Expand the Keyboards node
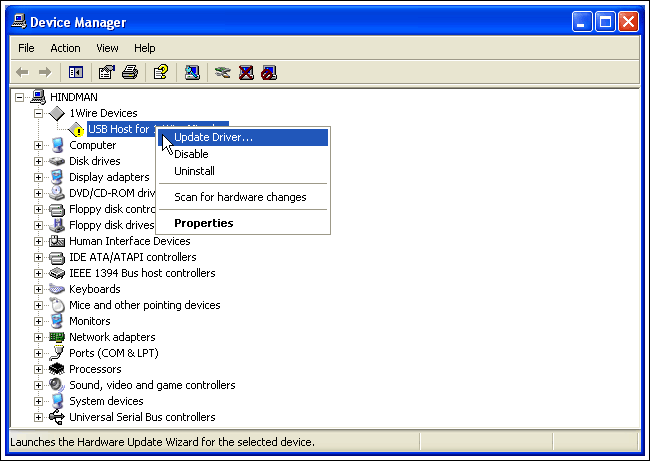Image resolution: width=650 pixels, height=461 pixels. pos(39,289)
